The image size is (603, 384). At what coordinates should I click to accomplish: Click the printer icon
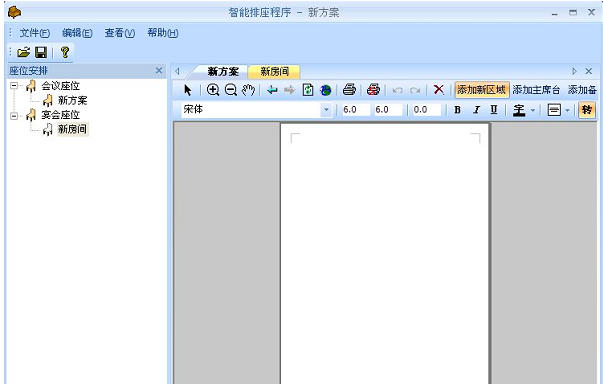(349, 90)
